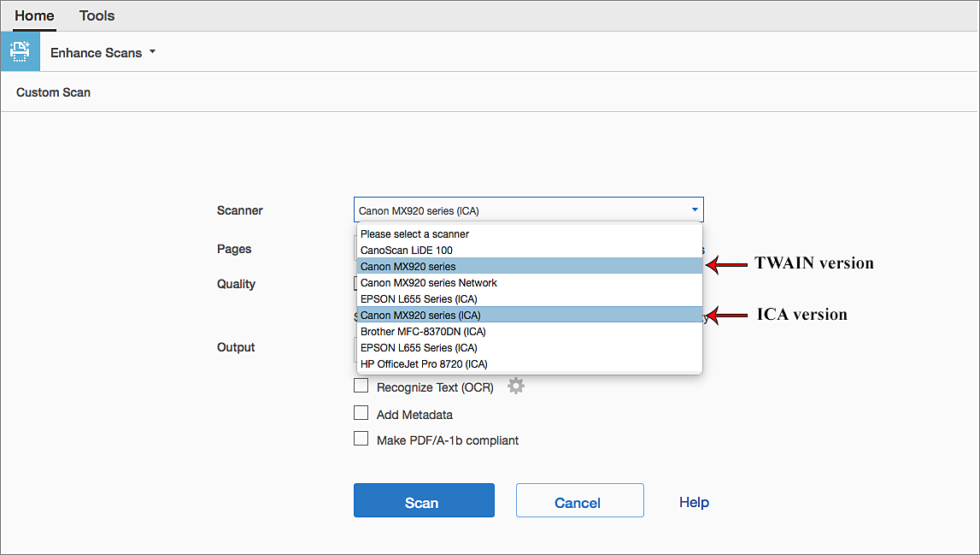The height and width of the screenshot is (555, 980).
Task: Open the Help link
Action: click(694, 502)
